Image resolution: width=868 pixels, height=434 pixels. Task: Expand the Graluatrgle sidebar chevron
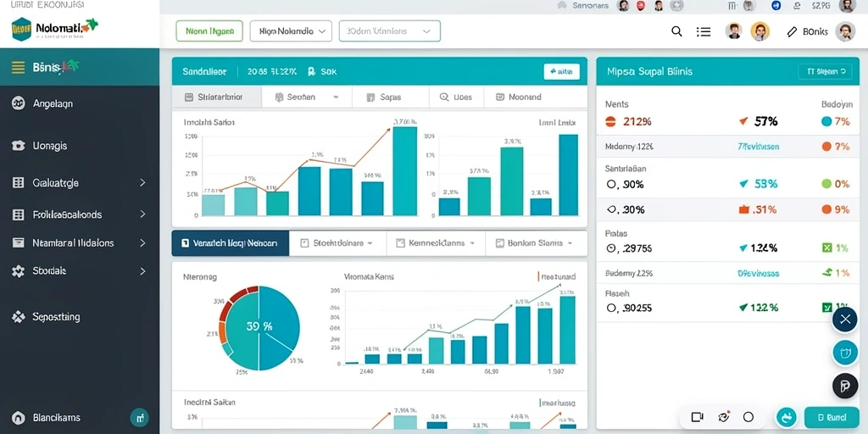pos(142,182)
